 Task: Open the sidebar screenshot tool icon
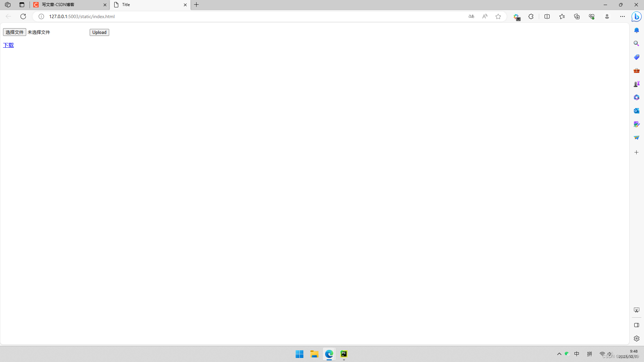pos(637,310)
